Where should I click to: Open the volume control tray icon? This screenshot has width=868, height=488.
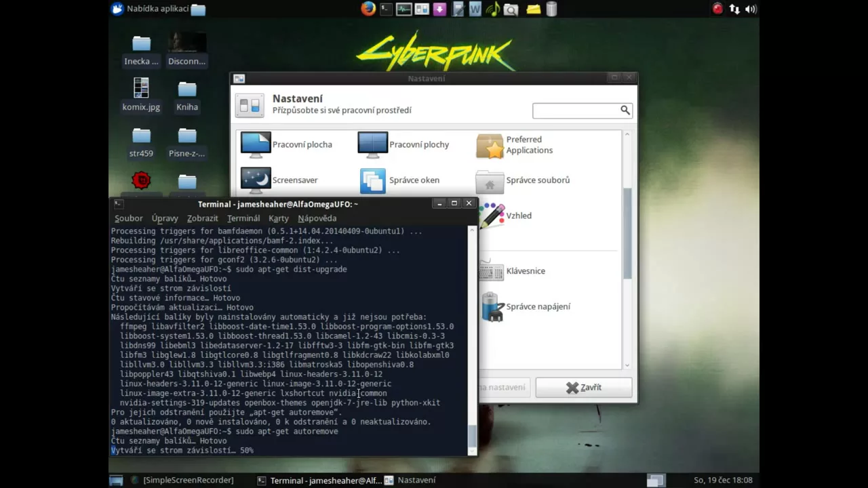click(751, 9)
